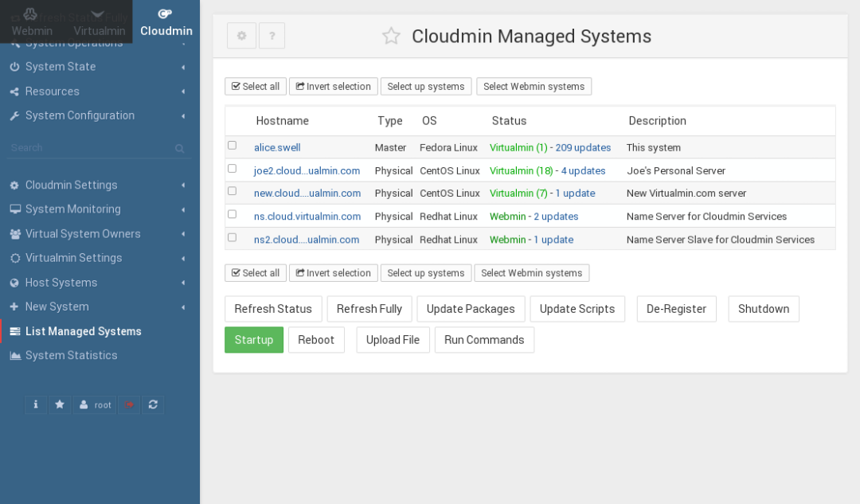The width and height of the screenshot is (860, 504).
Task: Open favorites star in the sidebar footer
Action: [x=60, y=404]
